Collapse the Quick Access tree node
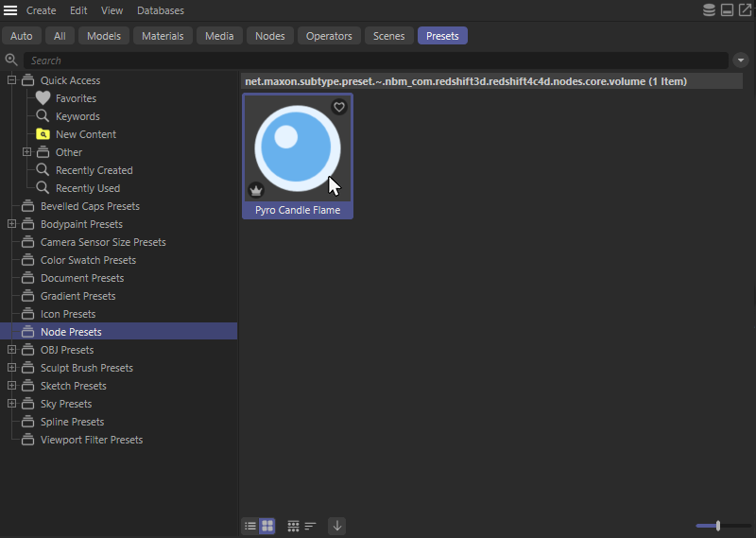756x538 pixels. pyautogui.click(x=11, y=80)
